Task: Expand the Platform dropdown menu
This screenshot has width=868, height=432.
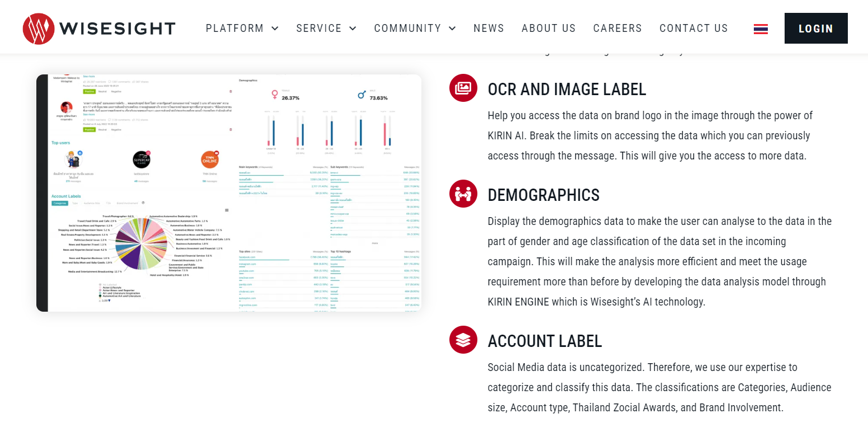Action: pyautogui.click(x=242, y=29)
